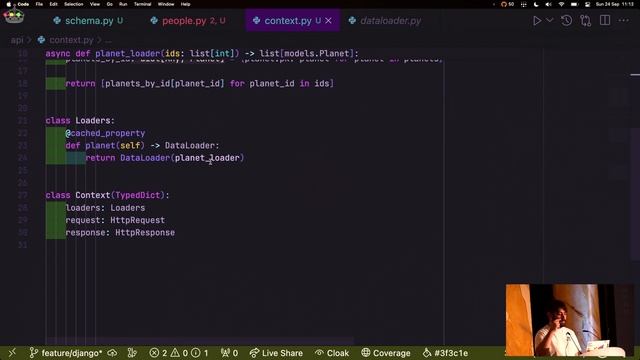Click the loaders: Loaders field line
The width and height of the screenshot is (640, 360).
pyautogui.click(x=105, y=208)
